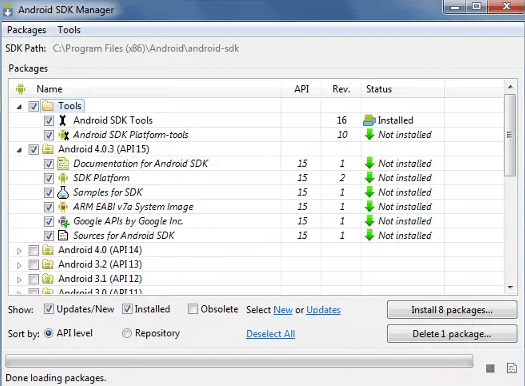
Task: Click the download arrow icon for SDK Platform row
Action: (x=369, y=178)
